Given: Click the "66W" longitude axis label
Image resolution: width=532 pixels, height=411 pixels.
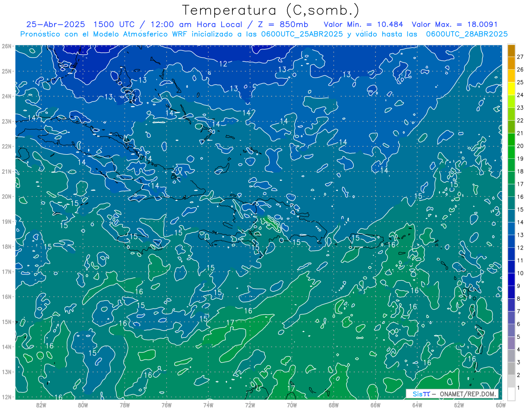Looking at the screenshot, I should point(375,405).
